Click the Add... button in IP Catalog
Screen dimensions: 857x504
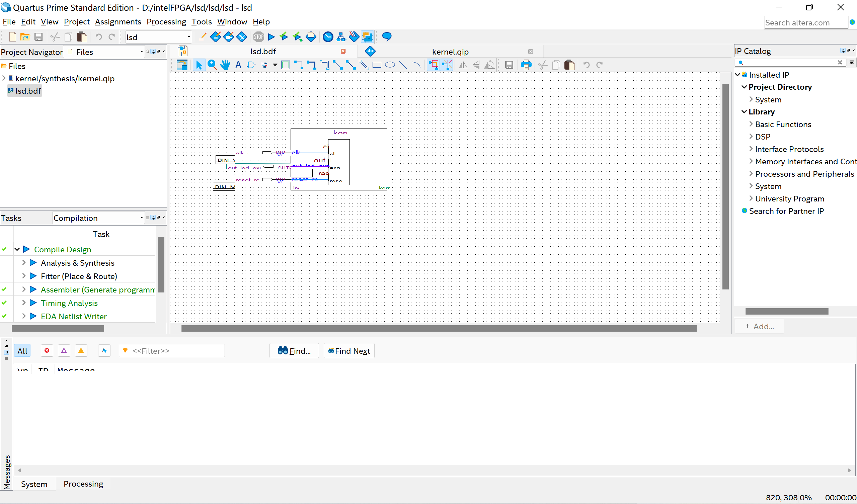759,327
